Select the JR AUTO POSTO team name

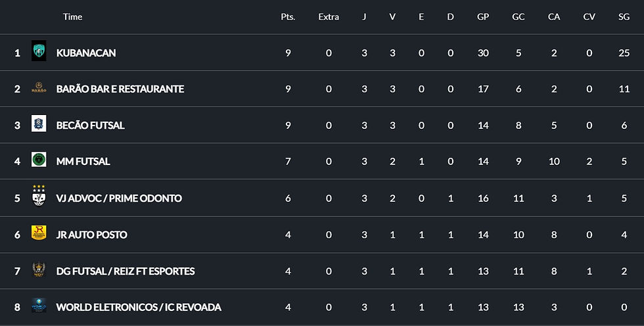coord(92,235)
